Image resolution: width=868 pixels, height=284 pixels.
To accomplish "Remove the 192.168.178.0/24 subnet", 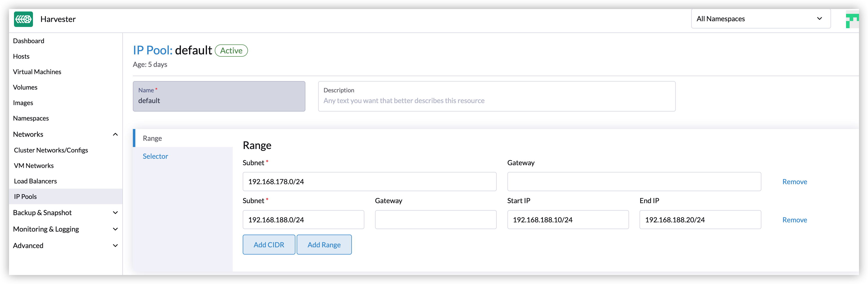I will click(x=795, y=182).
